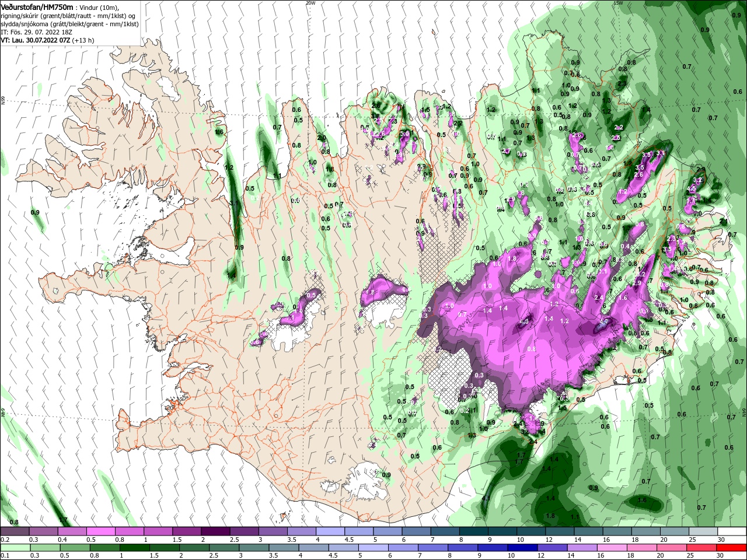Click the 20W longitude label at map top
747x560 pixels.
(x=310, y=3)
